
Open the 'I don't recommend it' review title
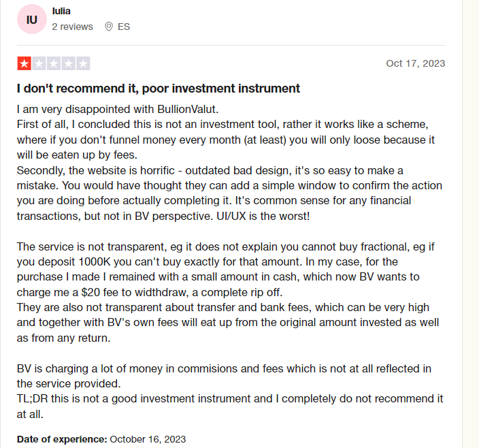click(x=159, y=89)
